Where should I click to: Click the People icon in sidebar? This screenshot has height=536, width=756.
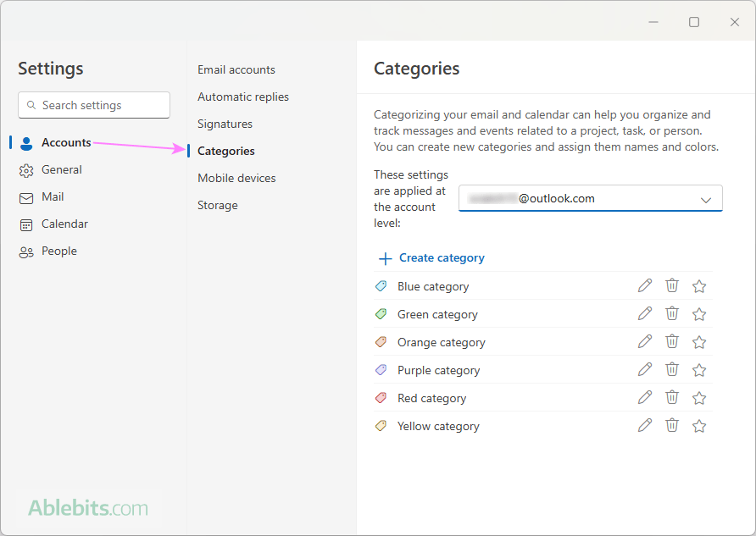point(26,251)
